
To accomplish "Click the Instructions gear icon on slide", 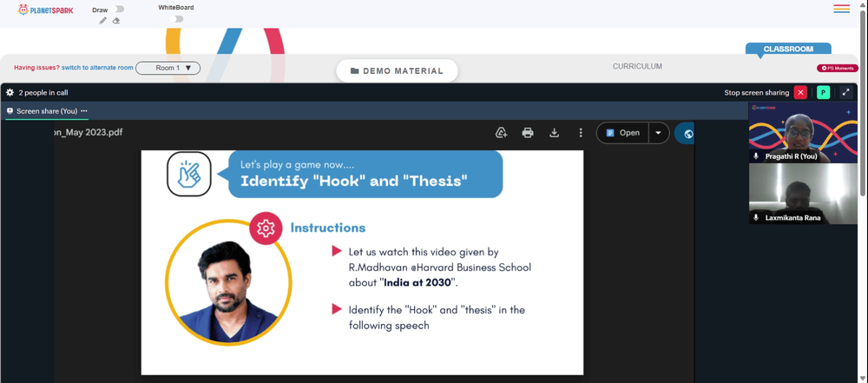I will [266, 228].
